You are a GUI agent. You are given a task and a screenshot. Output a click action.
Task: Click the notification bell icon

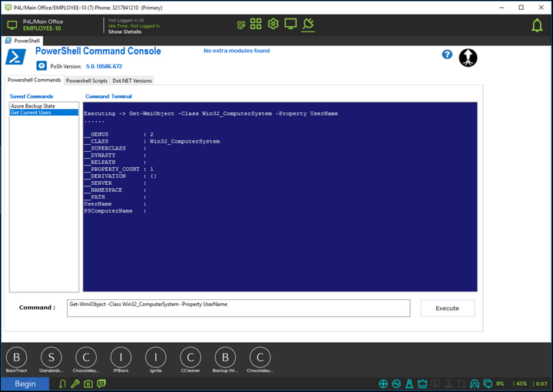tap(537, 25)
